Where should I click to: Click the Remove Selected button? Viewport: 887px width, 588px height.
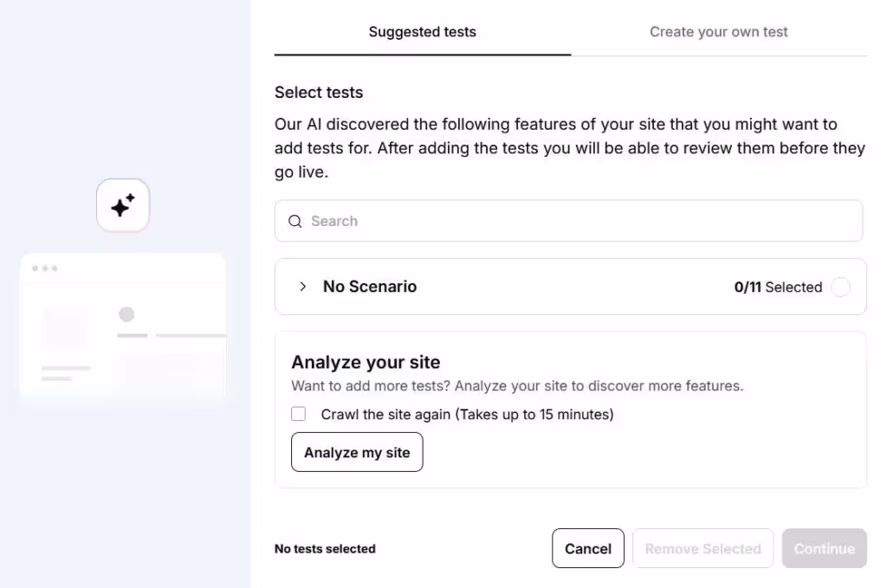click(702, 548)
